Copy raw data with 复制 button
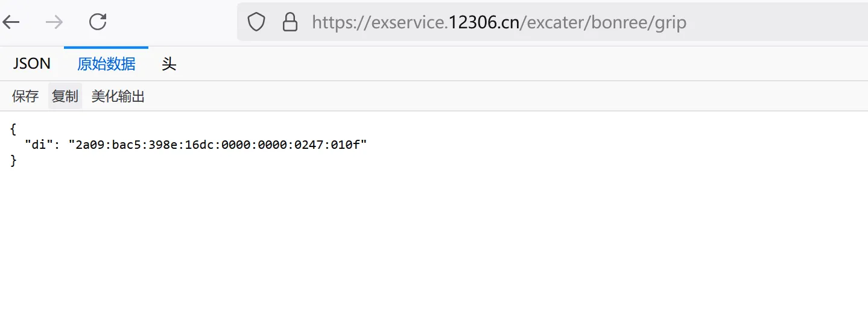This screenshot has width=868, height=329. 65,96
